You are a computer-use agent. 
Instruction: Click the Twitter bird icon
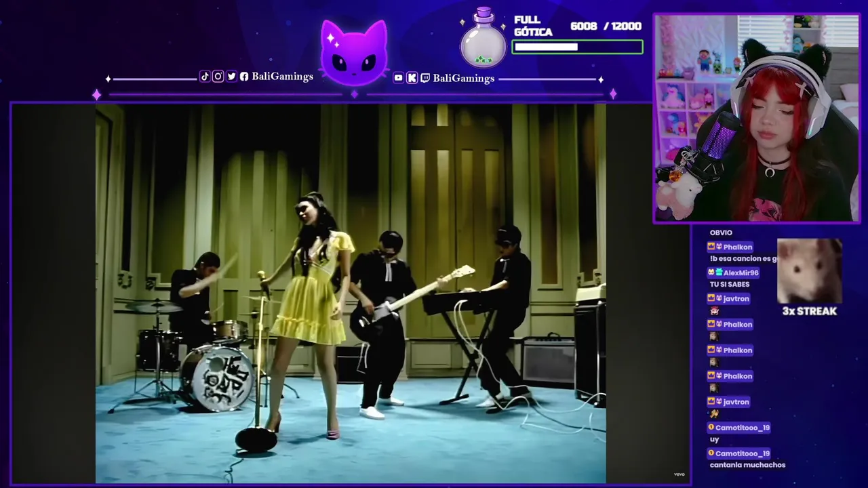point(231,77)
